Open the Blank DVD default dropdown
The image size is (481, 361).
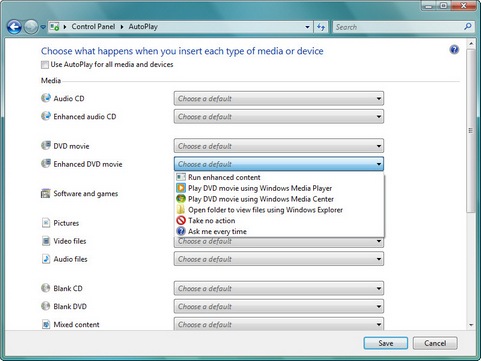click(x=279, y=306)
